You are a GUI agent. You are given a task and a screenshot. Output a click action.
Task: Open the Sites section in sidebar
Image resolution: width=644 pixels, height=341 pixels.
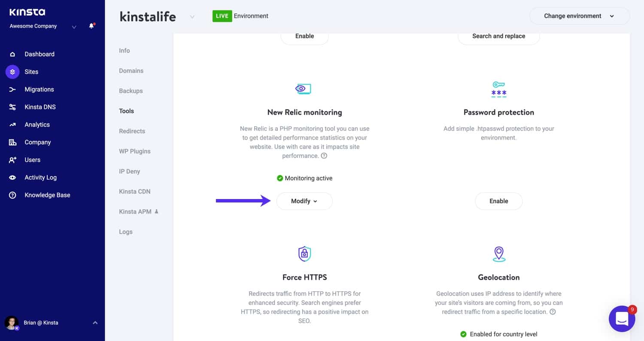tap(32, 72)
